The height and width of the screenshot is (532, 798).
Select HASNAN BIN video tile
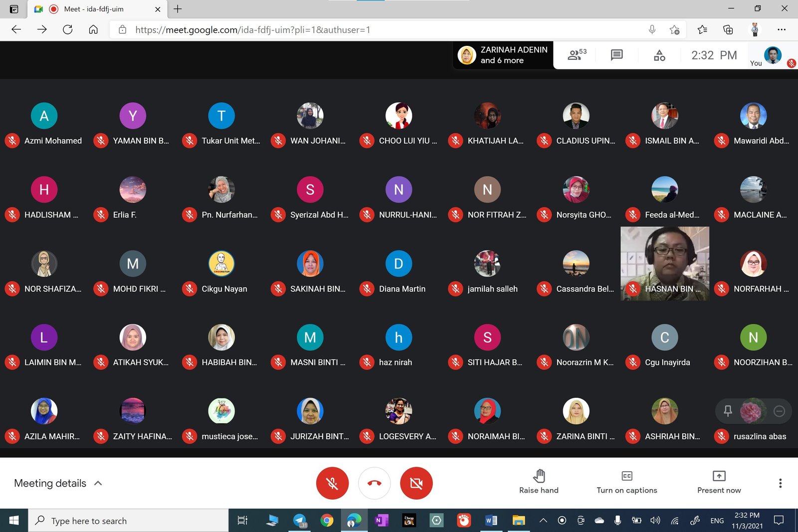click(665, 263)
